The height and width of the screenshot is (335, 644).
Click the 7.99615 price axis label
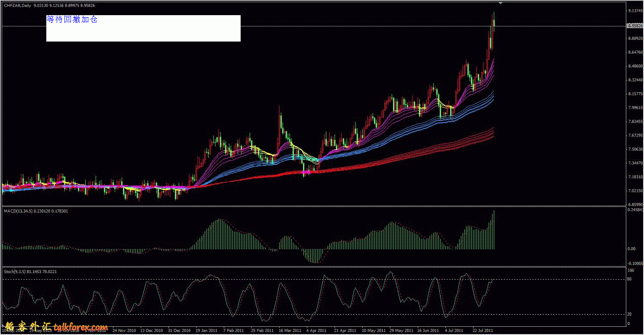635,108
